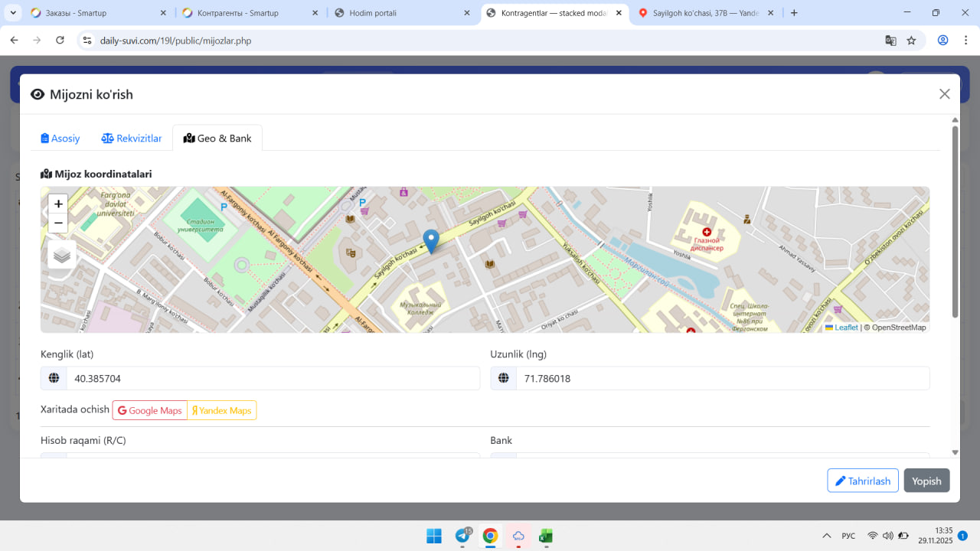
Task: Open Telegram from the taskbar
Action: (x=462, y=536)
